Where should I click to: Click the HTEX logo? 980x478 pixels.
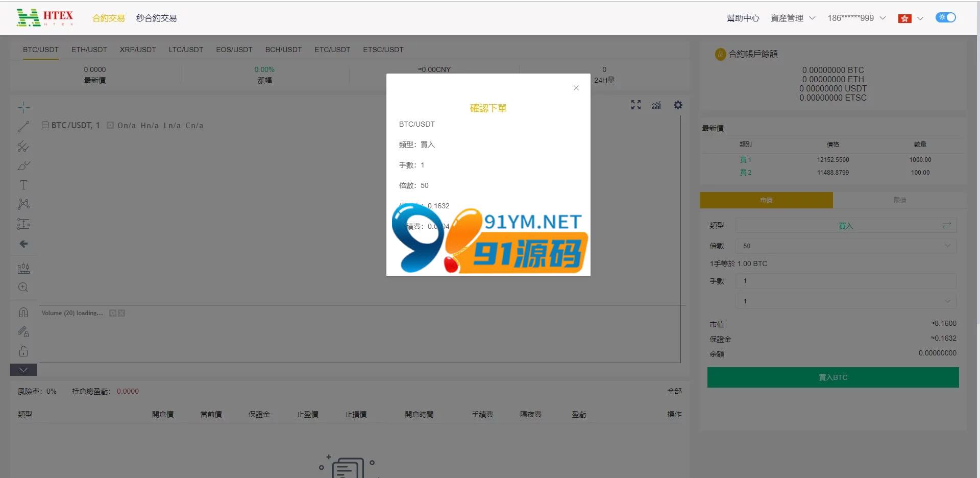(45, 17)
